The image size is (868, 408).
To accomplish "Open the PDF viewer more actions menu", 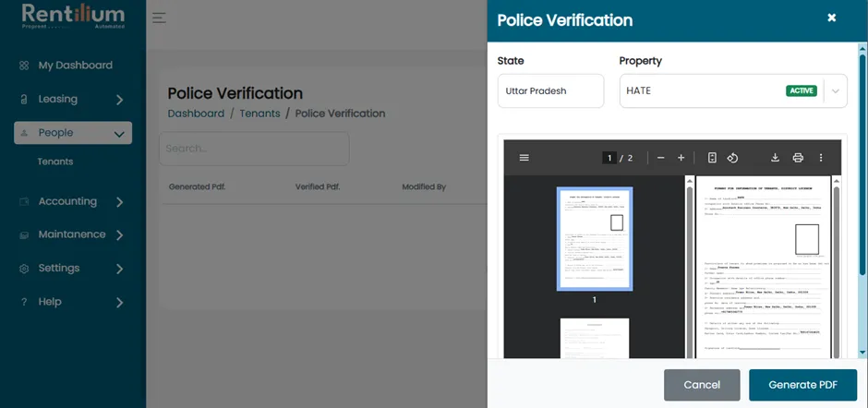I will pos(821,158).
